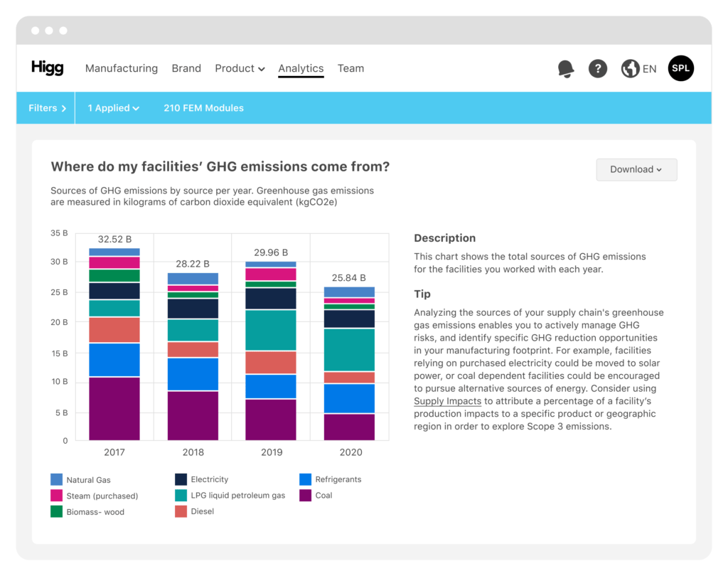Image resolution: width=728 pixels, height=576 pixels.
Task: Select the Analytics tab
Action: 301,68
